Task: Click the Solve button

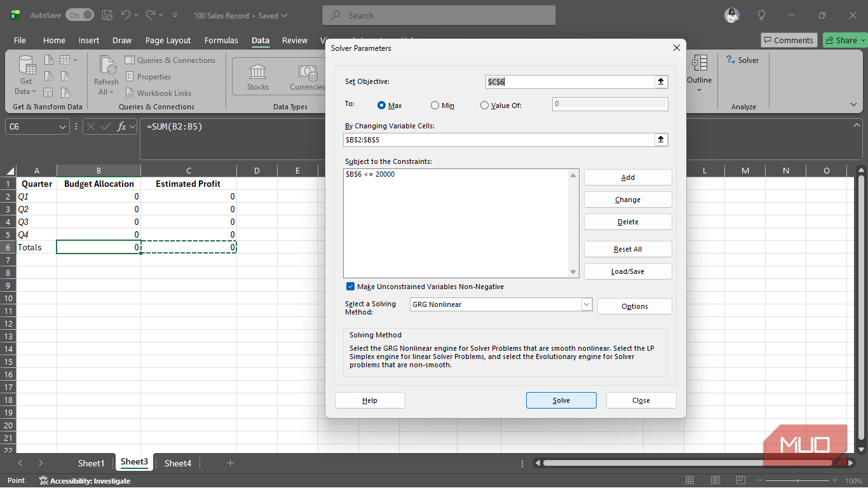Action: [561, 400]
